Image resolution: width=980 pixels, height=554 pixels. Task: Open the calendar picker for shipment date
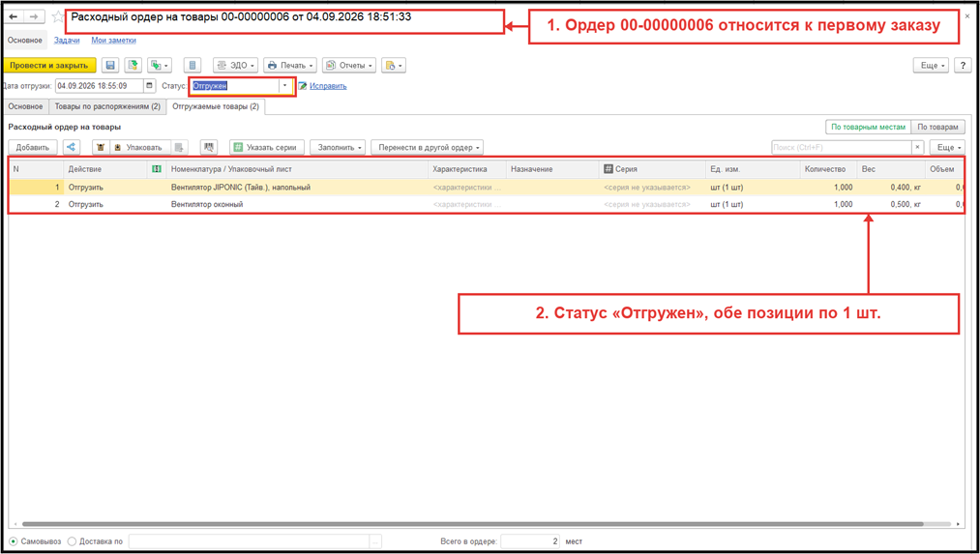click(149, 86)
